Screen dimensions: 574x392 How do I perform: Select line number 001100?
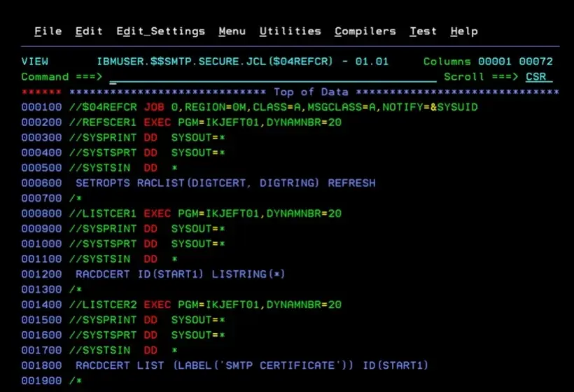pos(41,259)
